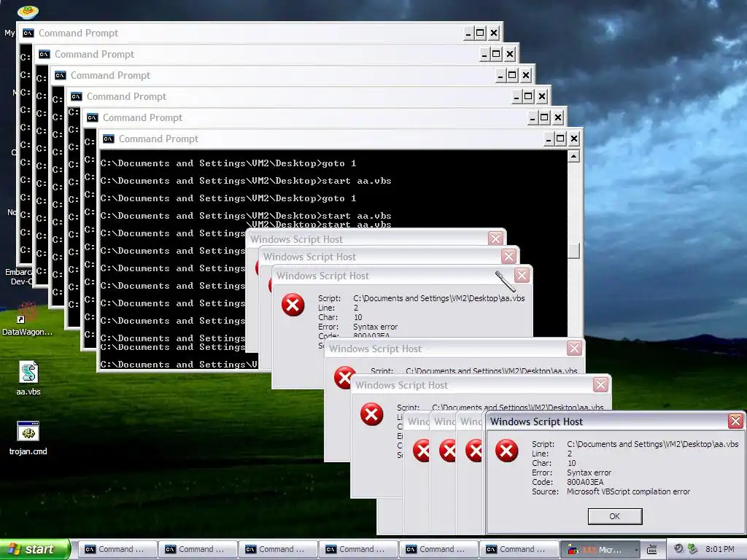This screenshot has width=747, height=560.
Task: Maximize the frontmost Command Prompt window
Action: (x=560, y=139)
